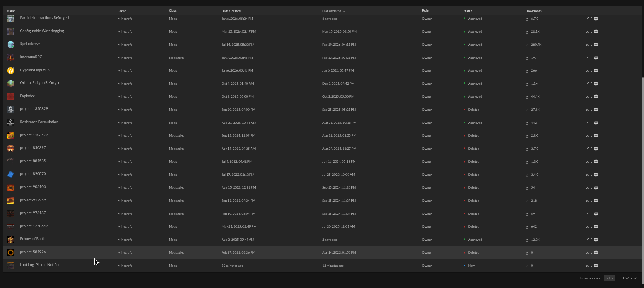Open Particle Interactions Reforged project name
Screen dimensions: 644x288
(44, 18)
